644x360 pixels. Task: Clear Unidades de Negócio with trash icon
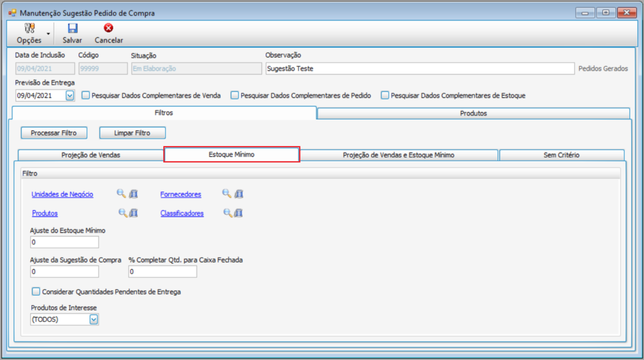pyautogui.click(x=134, y=194)
